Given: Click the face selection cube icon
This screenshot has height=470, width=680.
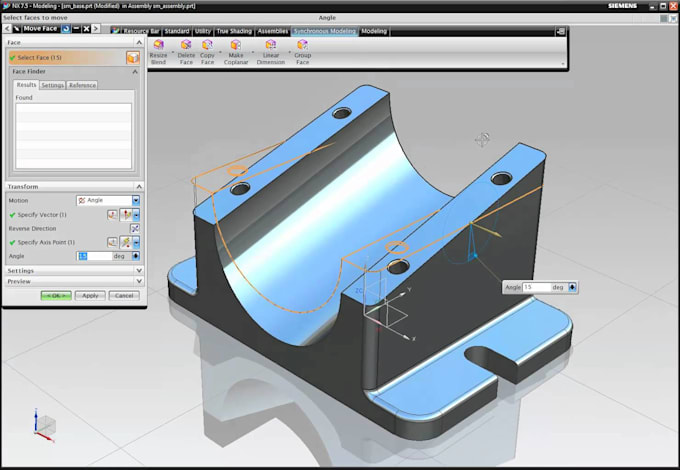Looking at the screenshot, I should (133, 58).
